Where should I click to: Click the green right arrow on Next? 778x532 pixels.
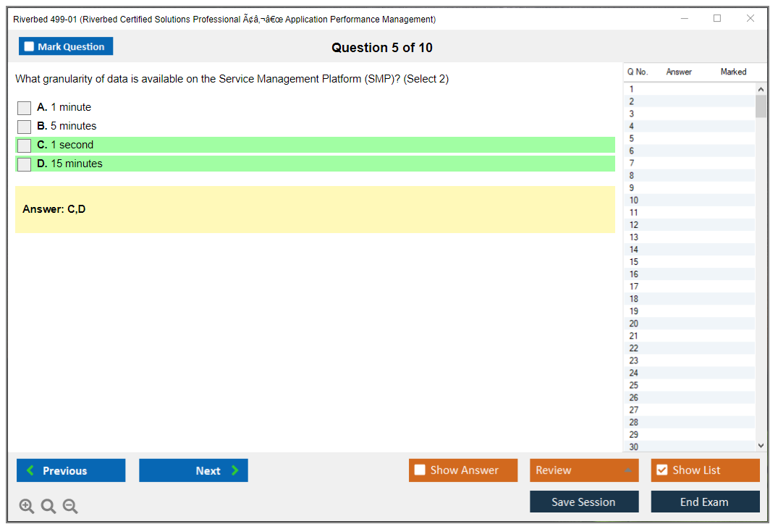click(x=235, y=470)
